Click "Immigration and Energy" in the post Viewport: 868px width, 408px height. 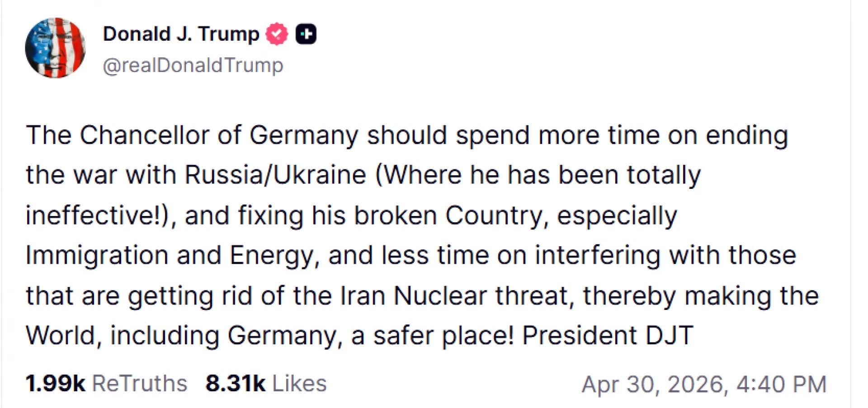(169, 255)
